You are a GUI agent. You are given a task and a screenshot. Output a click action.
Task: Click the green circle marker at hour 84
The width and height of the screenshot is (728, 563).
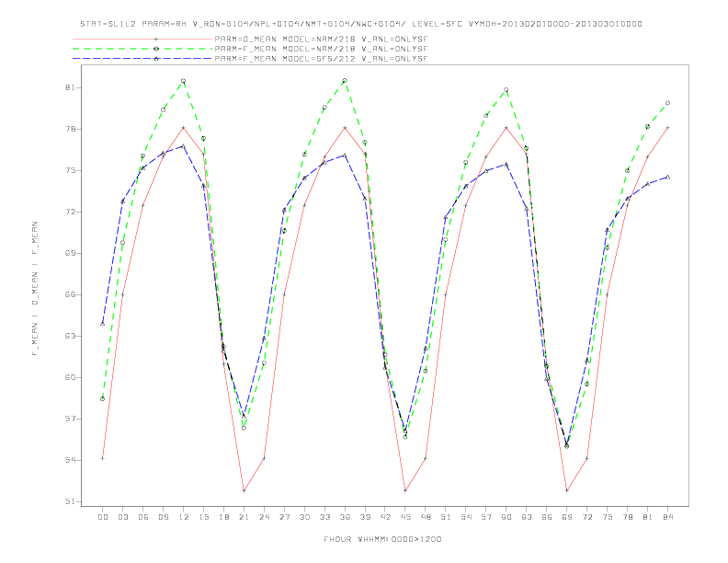click(x=667, y=103)
